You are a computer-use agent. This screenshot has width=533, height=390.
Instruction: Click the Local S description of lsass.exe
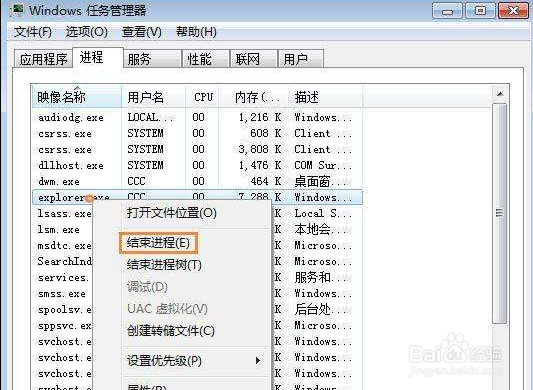pos(322,214)
